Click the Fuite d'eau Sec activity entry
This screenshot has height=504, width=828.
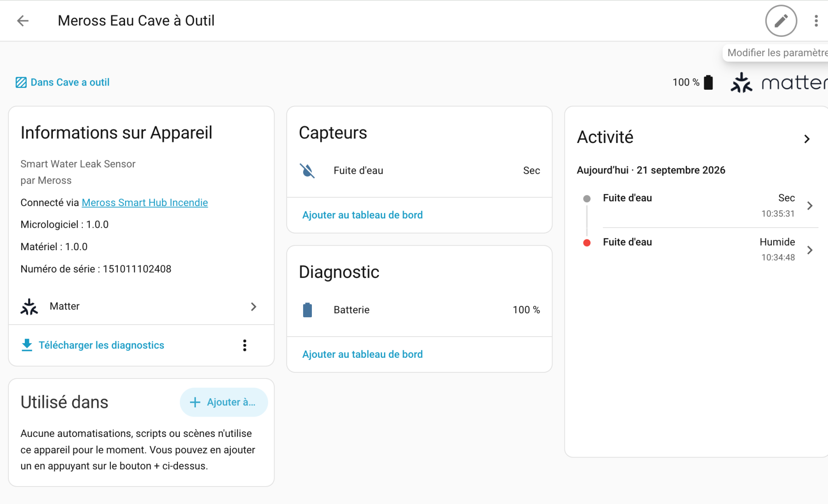coord(699,206)
